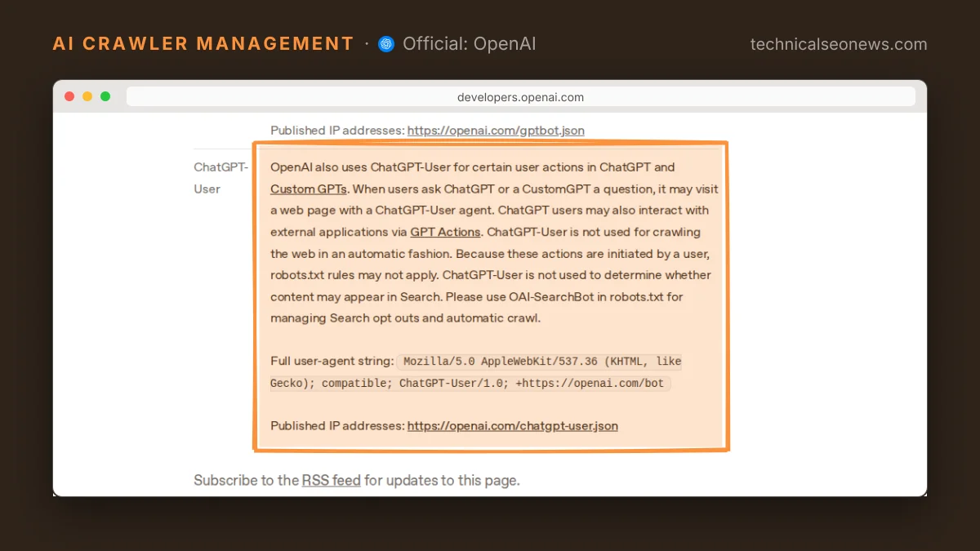
Task: Open the GPT Actions link
Action: (x=445, y=232)
